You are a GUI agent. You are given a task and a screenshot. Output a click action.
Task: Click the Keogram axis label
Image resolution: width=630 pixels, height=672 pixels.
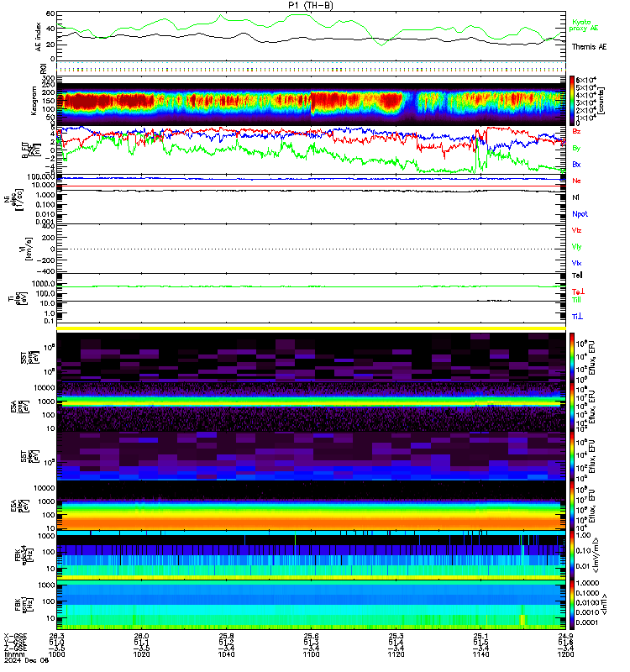[34, 101]
